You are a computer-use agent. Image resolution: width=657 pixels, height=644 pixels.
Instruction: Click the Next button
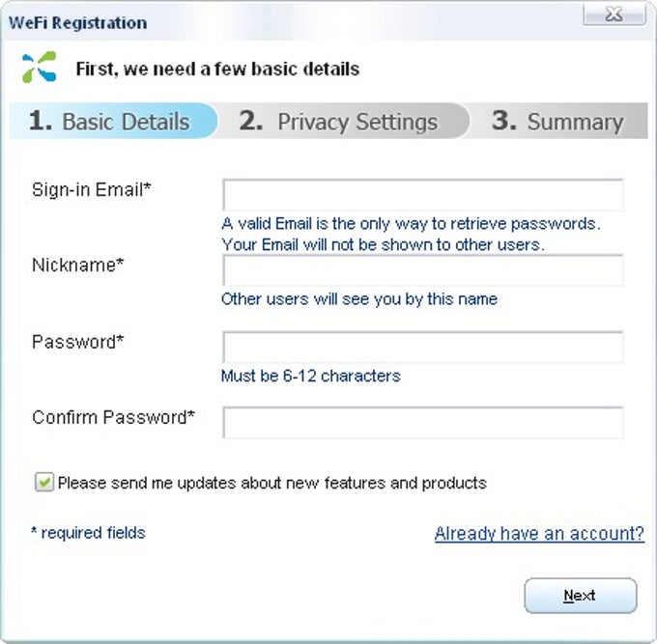pyautogui.click(x=581, y=596)
